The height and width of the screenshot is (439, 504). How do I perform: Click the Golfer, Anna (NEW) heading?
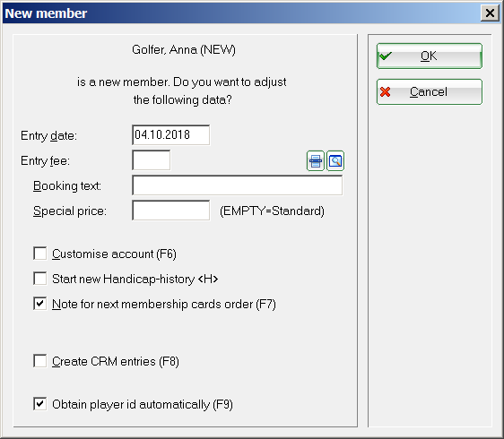[184, 50]
